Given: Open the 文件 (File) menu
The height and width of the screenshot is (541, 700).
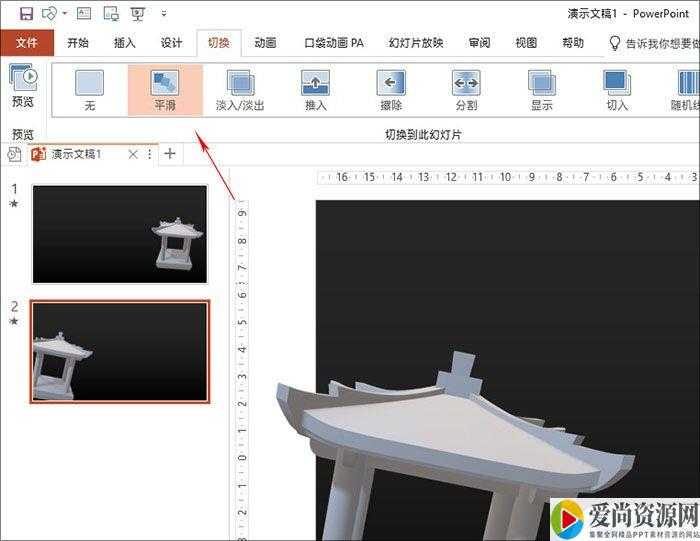Looking at the screenshot, I should (x=27, y=43).
